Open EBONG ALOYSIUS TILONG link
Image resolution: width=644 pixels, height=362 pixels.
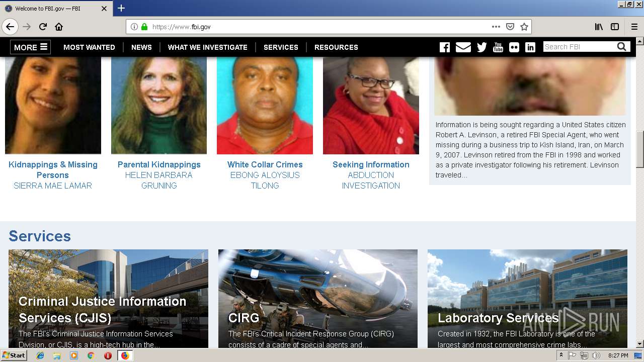click(x=265, y=180)
